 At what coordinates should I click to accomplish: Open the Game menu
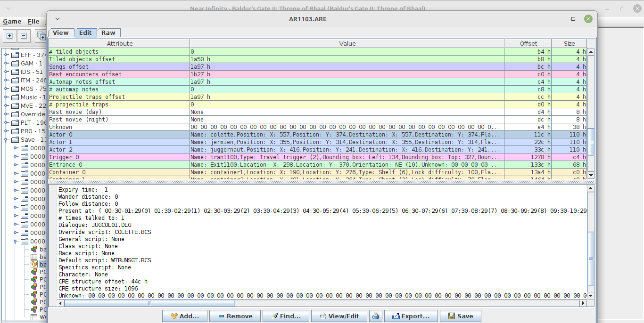coord(12,21)
